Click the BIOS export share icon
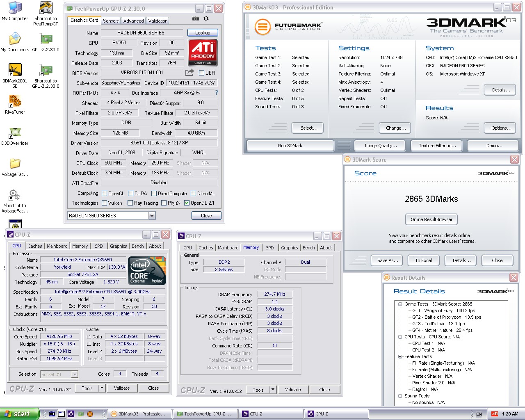 pos(189,73)
